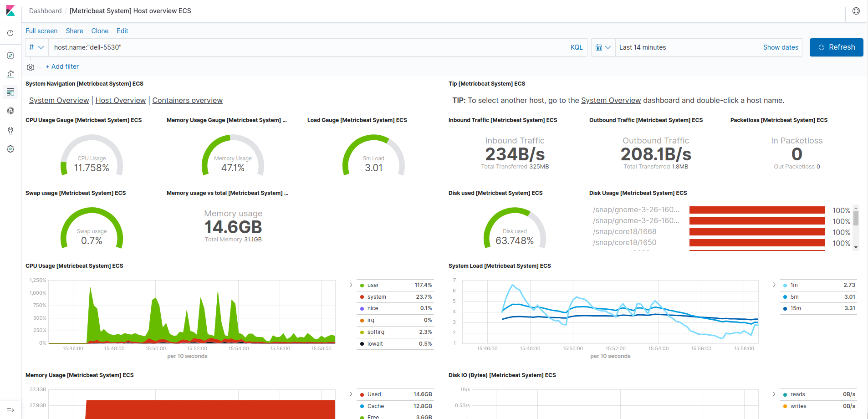Viewport: 868px width, 419px height.
Task: Open the Share menu
Action: pyautogui.click(x=74, y=31)
